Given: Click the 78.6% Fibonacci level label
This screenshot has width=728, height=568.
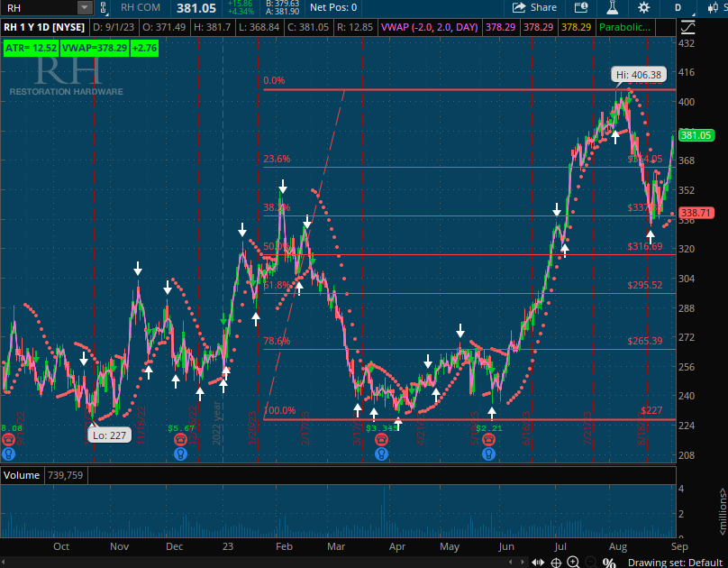Looking at the screenshot, I should 277,341.
